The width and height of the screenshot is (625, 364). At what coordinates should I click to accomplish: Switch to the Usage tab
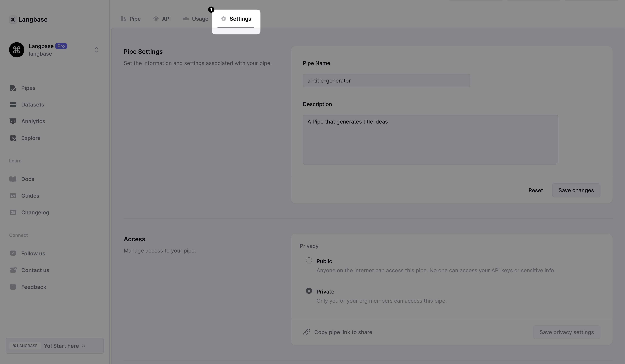pyautogui.click(x=196, y=19)
